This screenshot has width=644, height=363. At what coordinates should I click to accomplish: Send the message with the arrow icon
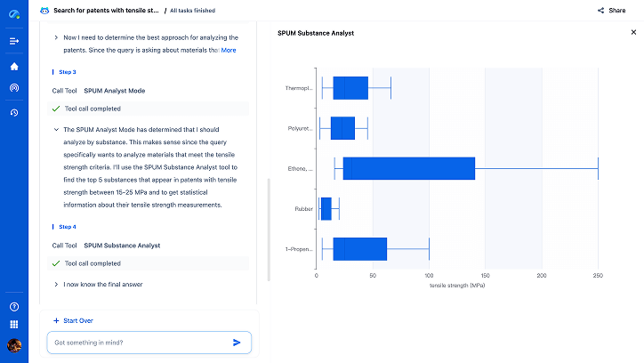pos(237,343)
